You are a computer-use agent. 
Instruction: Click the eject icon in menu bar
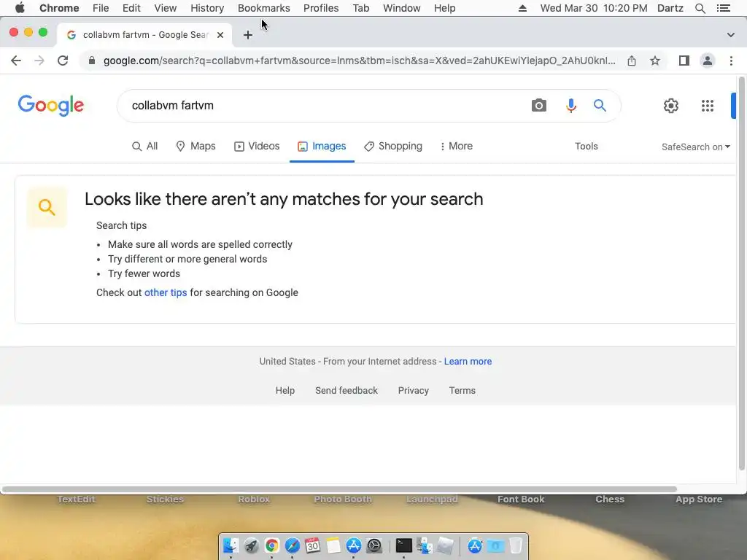[x=522, y=8]
